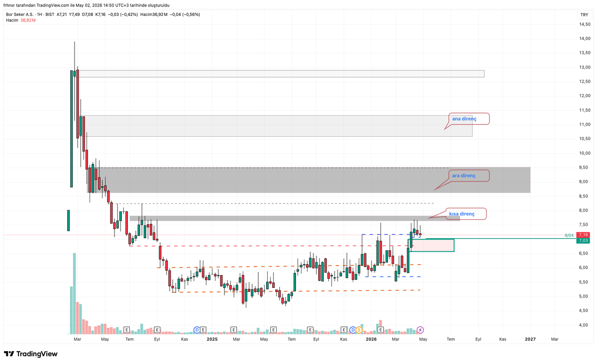This screenshot has width=597, height=364.
Task: Click the 12,50 price axis label
Action: click(x=584, y=82)
